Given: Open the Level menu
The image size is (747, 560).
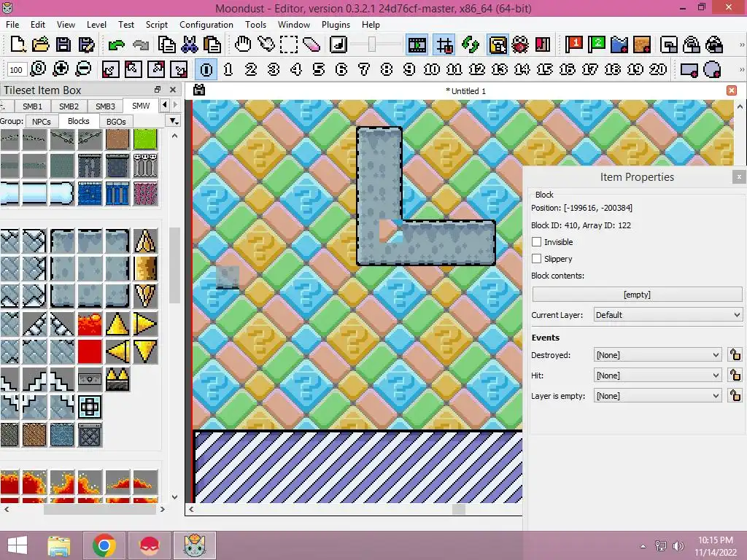Looking at the screenshot, I should coord(96,24).
